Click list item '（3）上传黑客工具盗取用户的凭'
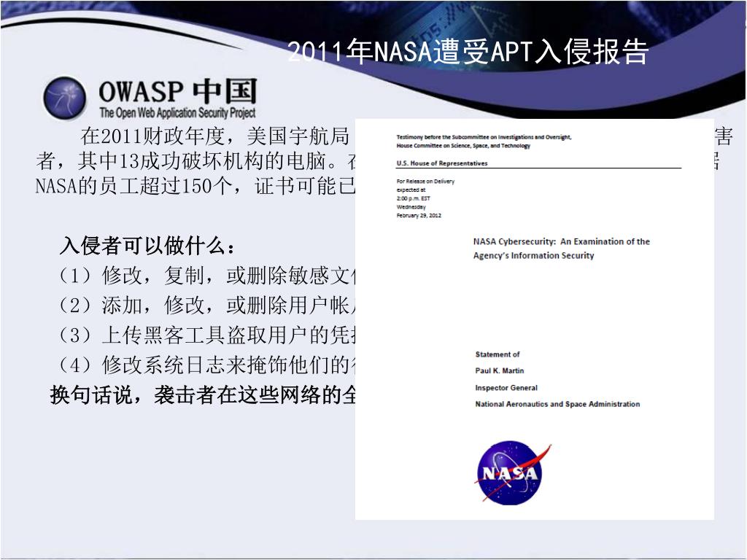747x560 pixels. tap(206, 335)
